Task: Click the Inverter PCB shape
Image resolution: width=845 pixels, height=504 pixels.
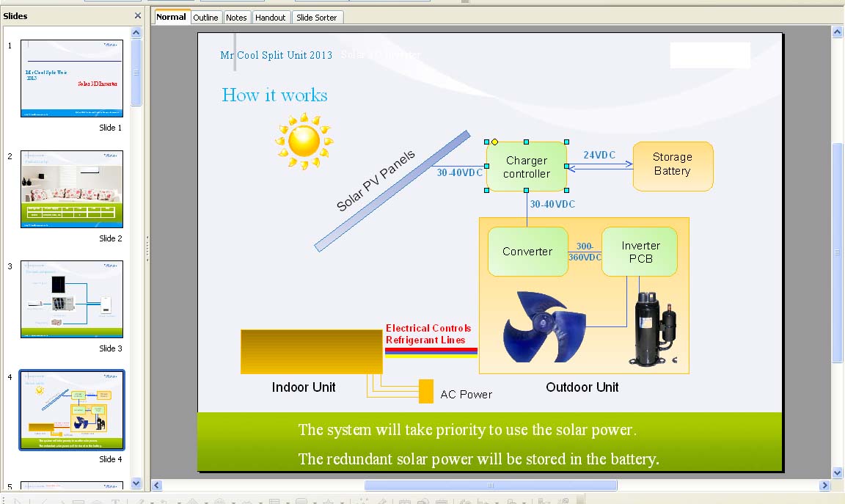Action: click(x=640, y=252)
